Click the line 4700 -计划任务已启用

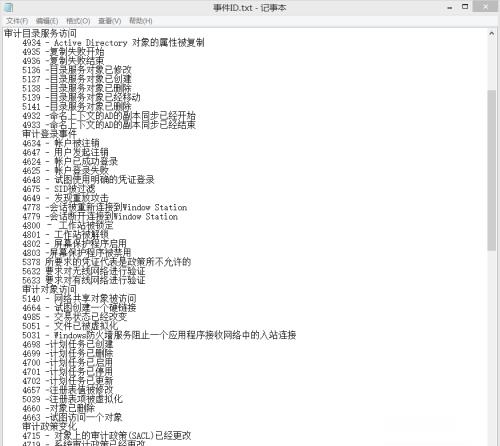point(68,363)
